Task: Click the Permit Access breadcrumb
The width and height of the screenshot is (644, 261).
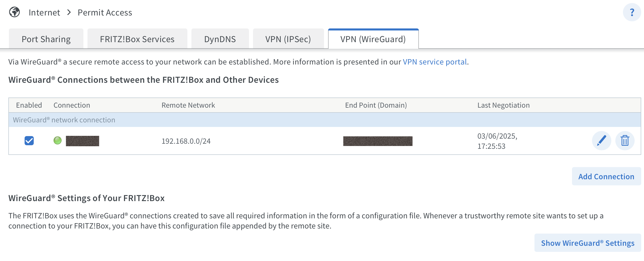Action: coord(105,12)
